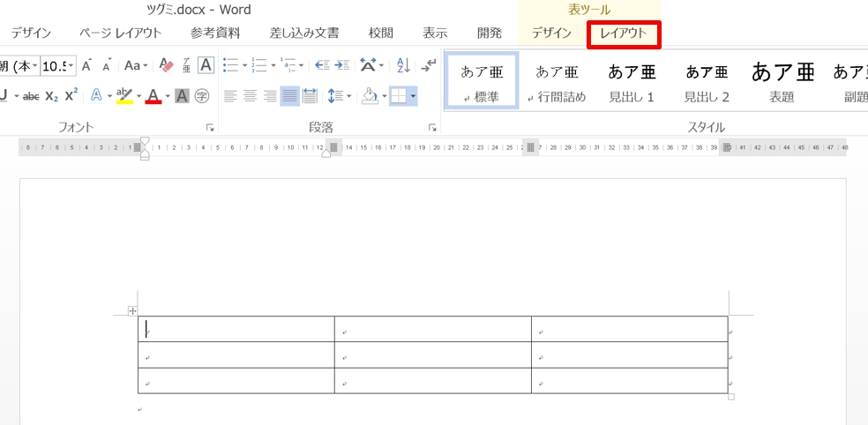Toggle strikethrough formatting
The image size is (868, 425).
(x=31, y=96)
